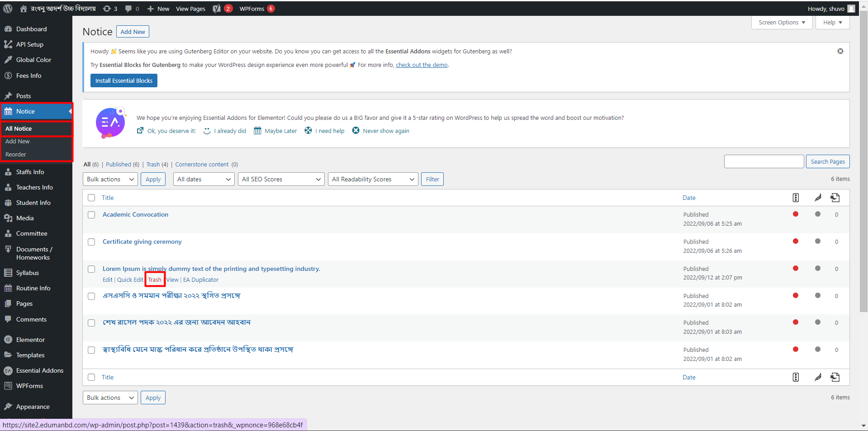This screenshot has width=868, height=431.
Task: Click SEO score column icon in header
Action: [x=796, y=198]
